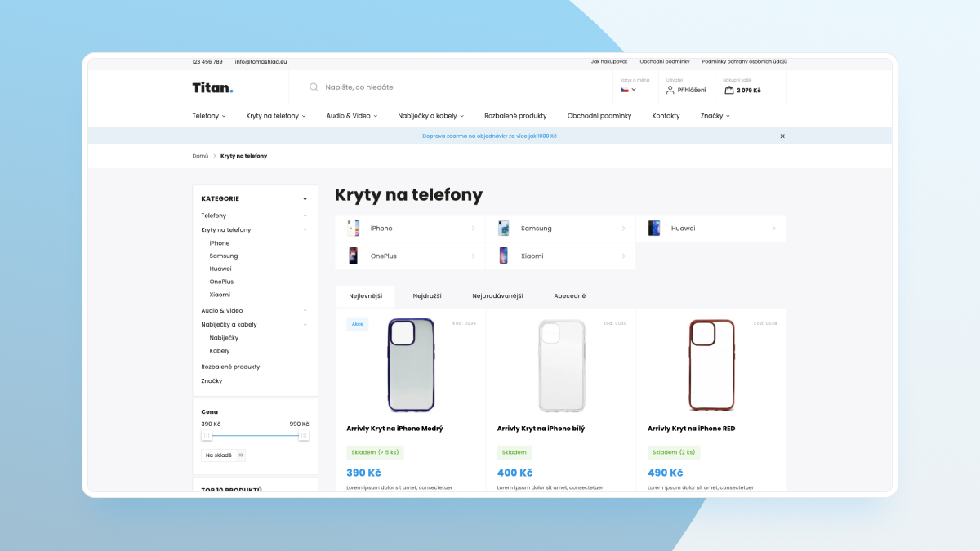Screen dimensions: 980x551
Task: Click arrow on Xiaomi category tile
Action: click(x=624, y=256)
